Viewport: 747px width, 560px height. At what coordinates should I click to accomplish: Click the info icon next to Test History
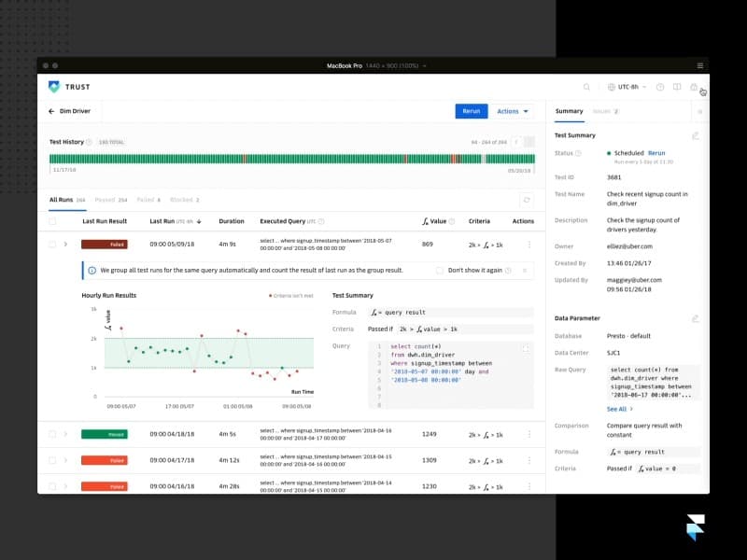pyautogui.click(x=89, y=142)
